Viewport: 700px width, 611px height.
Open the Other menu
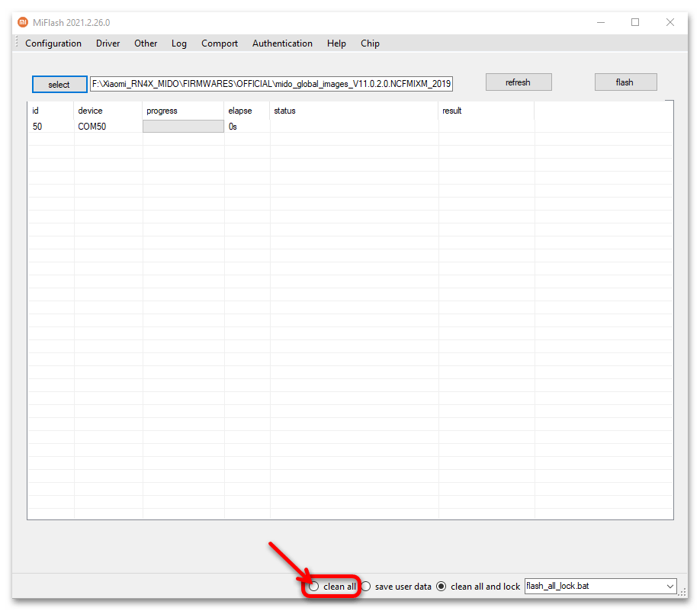click(146, 43)
